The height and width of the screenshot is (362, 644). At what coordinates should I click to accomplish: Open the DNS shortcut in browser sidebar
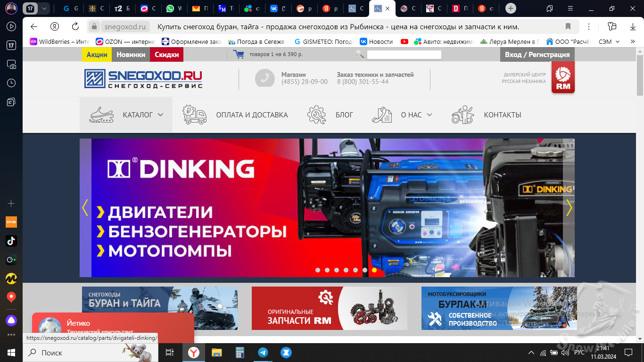[x=11, y=222]
